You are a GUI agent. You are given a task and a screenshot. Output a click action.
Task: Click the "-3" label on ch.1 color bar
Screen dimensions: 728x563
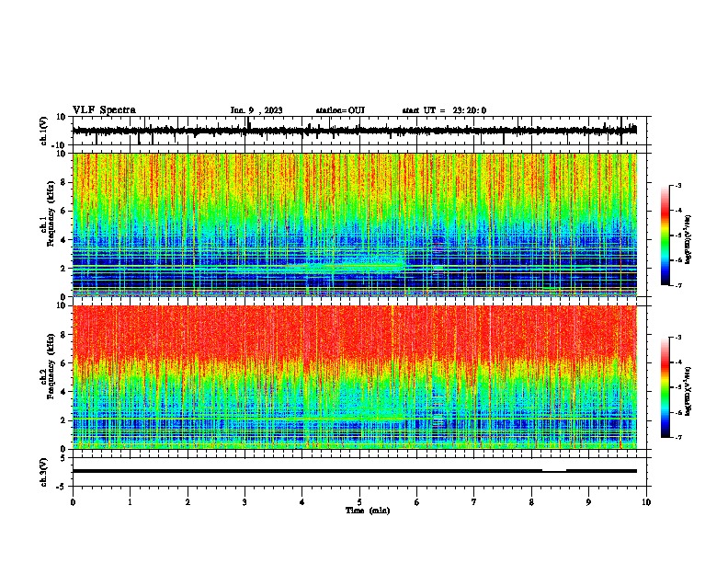[x=677, y=185]
